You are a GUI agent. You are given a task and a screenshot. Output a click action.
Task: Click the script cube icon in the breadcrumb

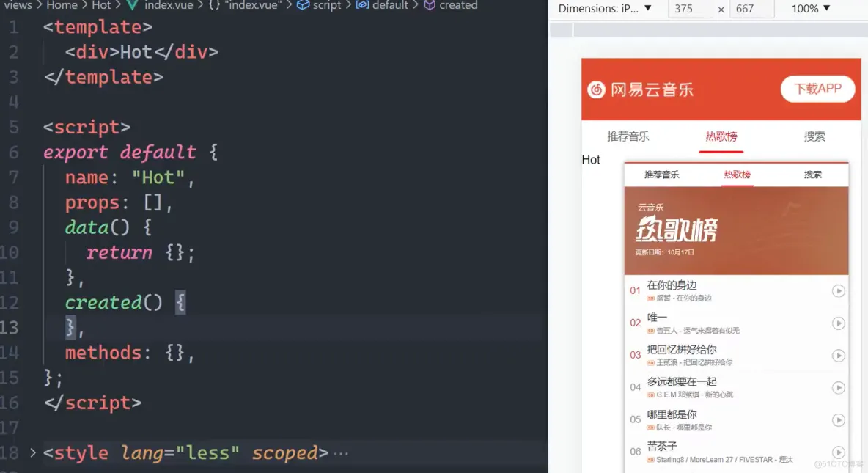click(x=304, y=6)
